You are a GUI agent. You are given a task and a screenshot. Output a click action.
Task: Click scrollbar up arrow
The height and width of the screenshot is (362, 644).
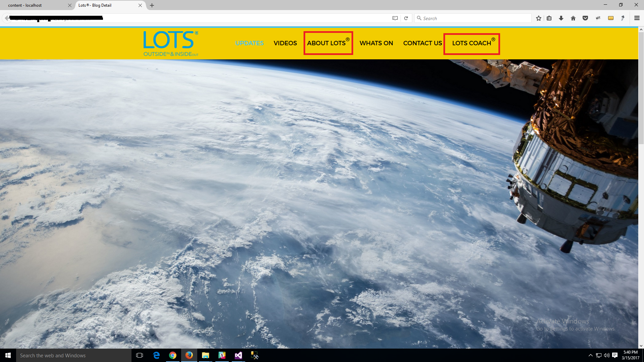point(641,29)
